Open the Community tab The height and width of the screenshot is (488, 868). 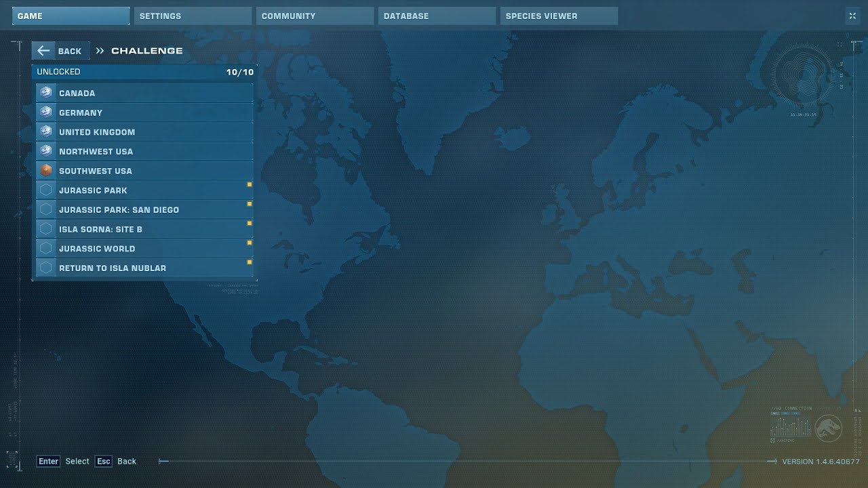[x=315, y=16]
